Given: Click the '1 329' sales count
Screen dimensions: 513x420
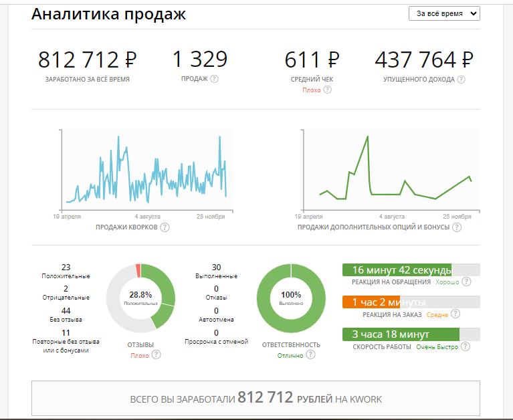Looking at the screenshot, I should (200, 60).
